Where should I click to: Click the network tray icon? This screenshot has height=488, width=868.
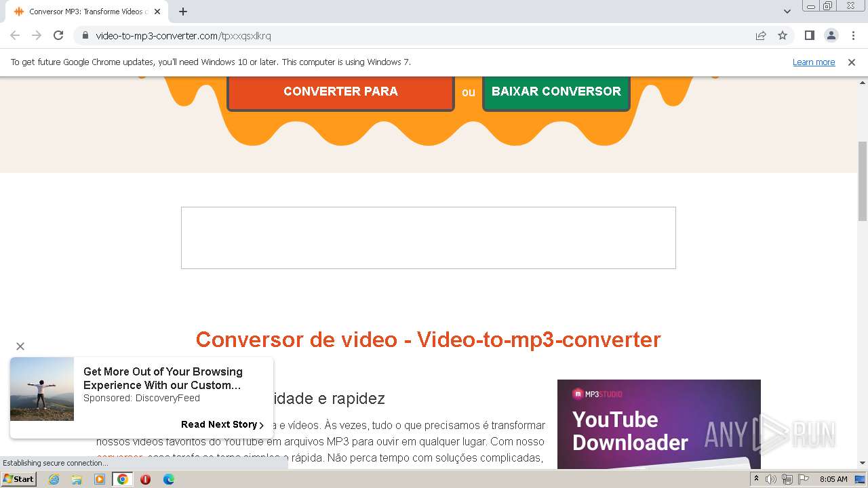tap(787, 479)
